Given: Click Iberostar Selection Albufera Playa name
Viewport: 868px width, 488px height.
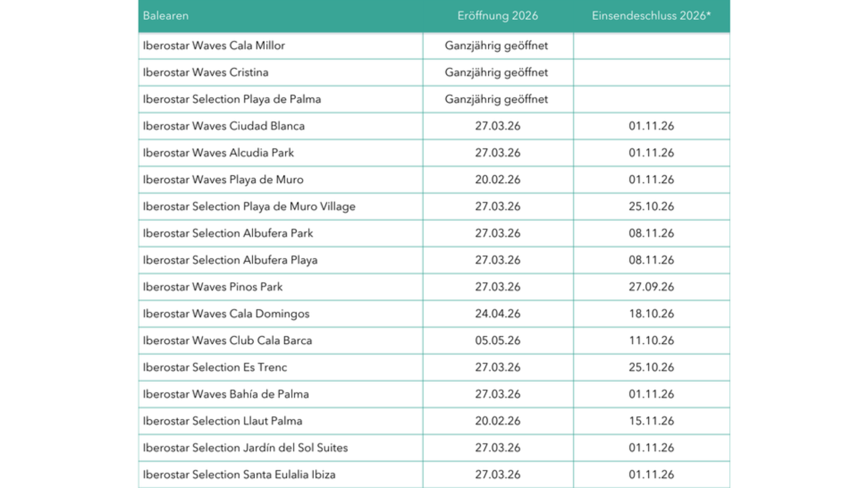Looking at the screenshot, I should pos(230,260).
